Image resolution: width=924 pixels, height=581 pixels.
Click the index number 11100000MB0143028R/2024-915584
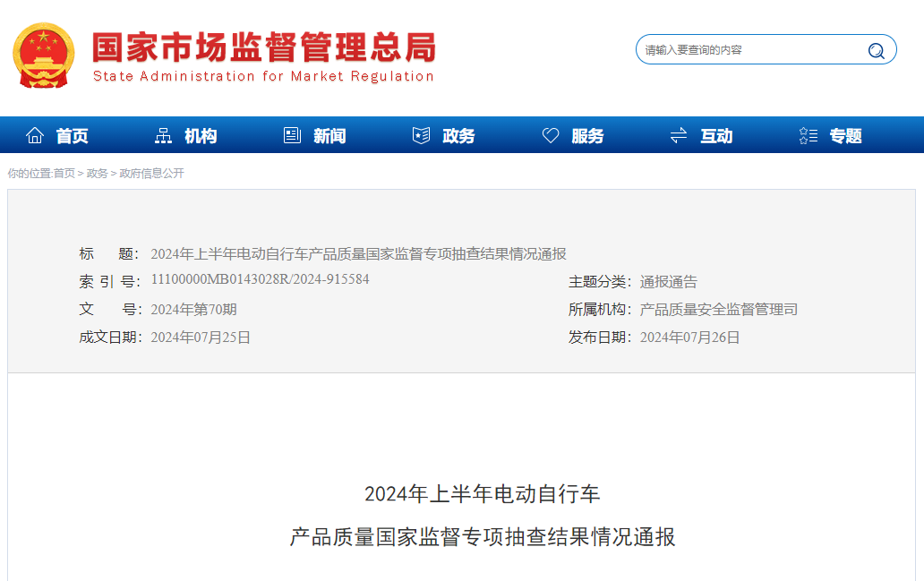point(260,280)
